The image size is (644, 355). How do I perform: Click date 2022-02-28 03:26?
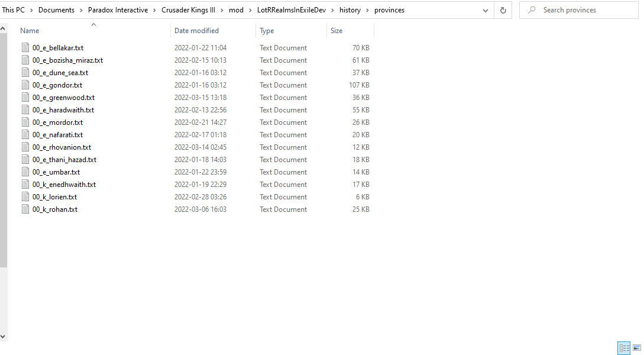pos(200,197)
